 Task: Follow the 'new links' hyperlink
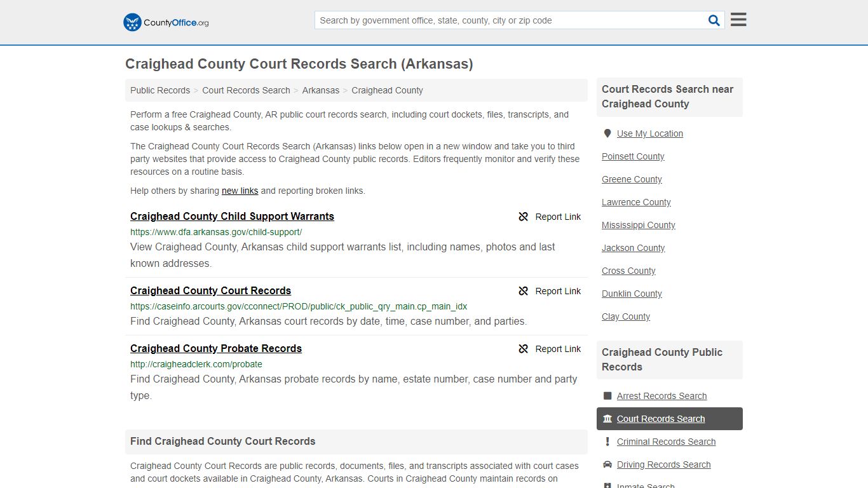240,191
